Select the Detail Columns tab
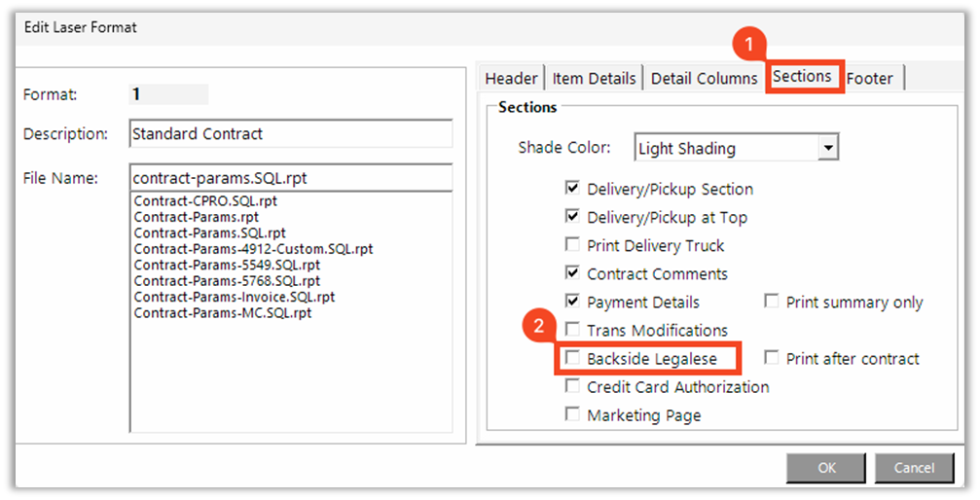Image resolution: width=980 pixels, height=500 pixels. point(704,79)
